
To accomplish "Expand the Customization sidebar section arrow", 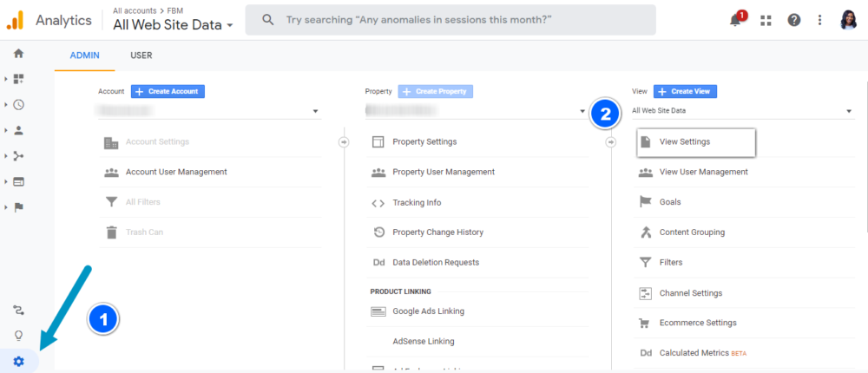I will tap(6, 79).
